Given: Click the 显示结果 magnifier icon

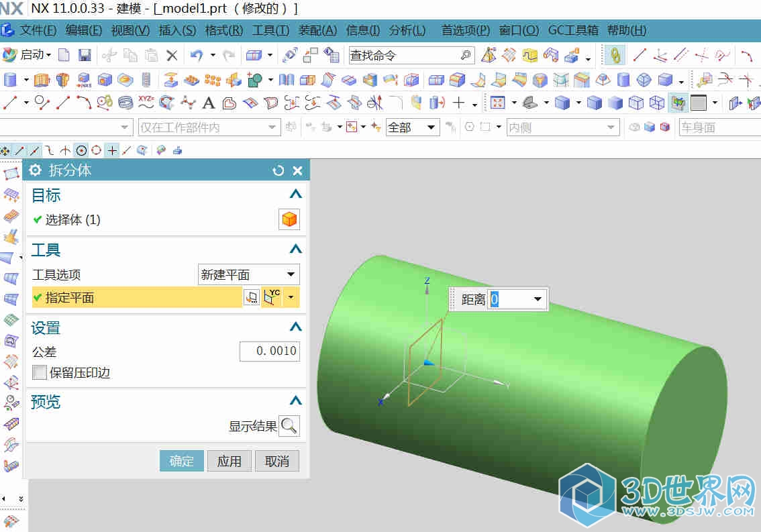Looking at the screenshot, I should click(x=289, y=426).
